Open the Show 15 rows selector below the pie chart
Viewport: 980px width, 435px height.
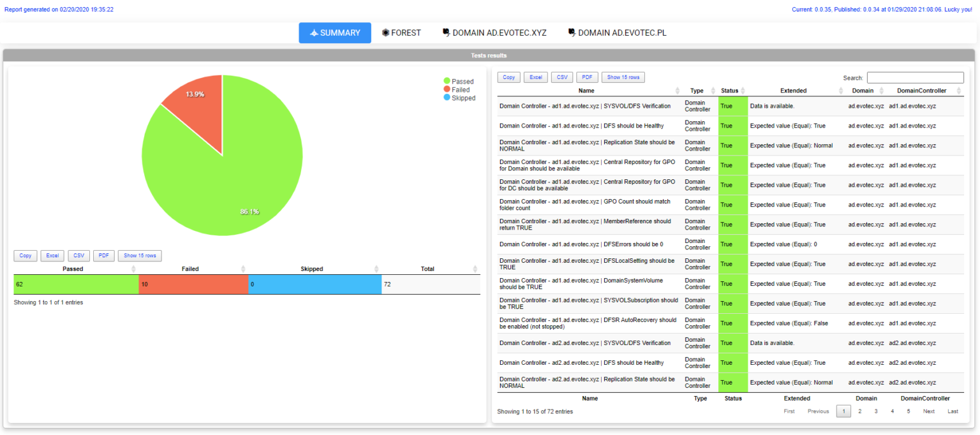pos(140,255)
